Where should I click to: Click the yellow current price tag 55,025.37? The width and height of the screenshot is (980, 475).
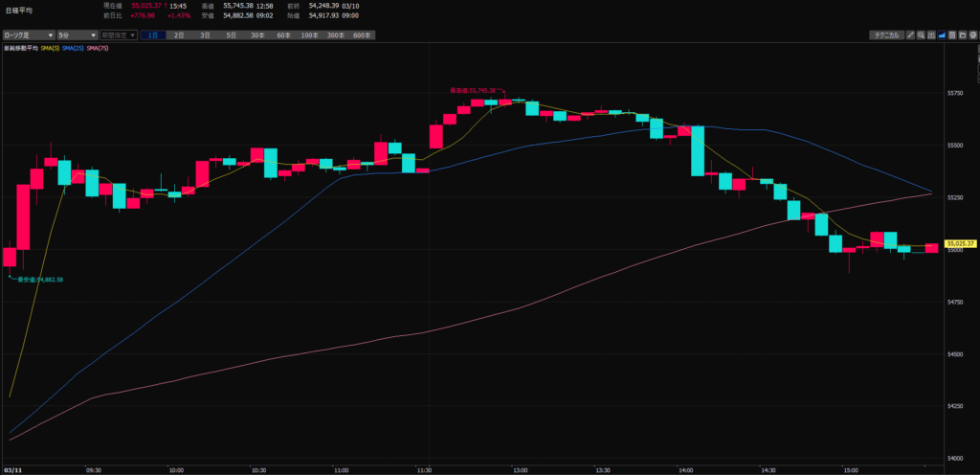click(x=961, y=244)
